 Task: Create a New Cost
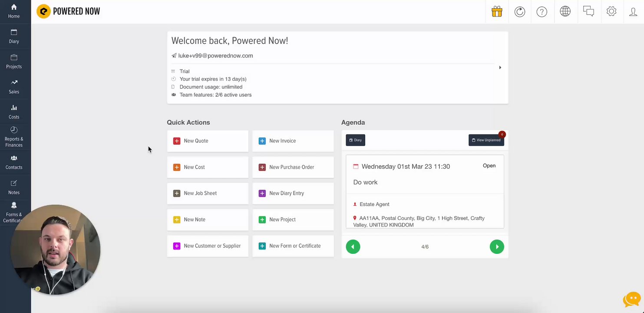tap(208, 167)
